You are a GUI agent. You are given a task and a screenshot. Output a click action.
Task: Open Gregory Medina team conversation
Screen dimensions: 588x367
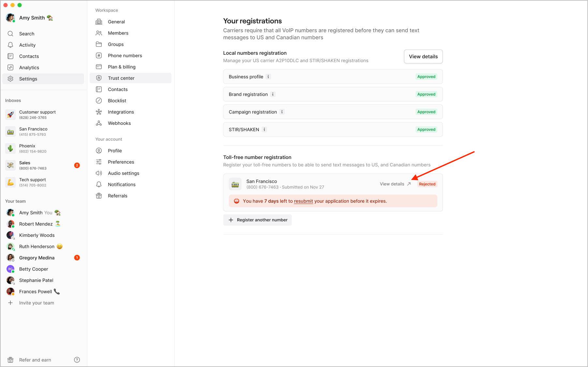click(43, 258)
